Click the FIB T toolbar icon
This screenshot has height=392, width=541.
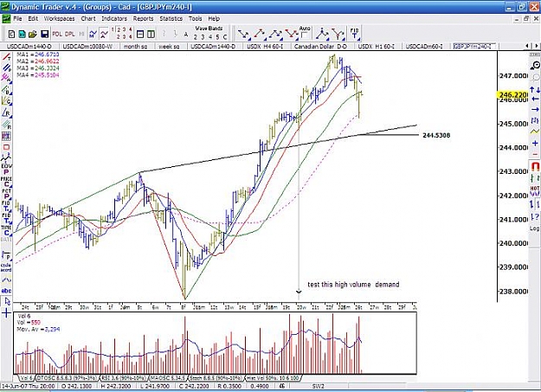354,34
